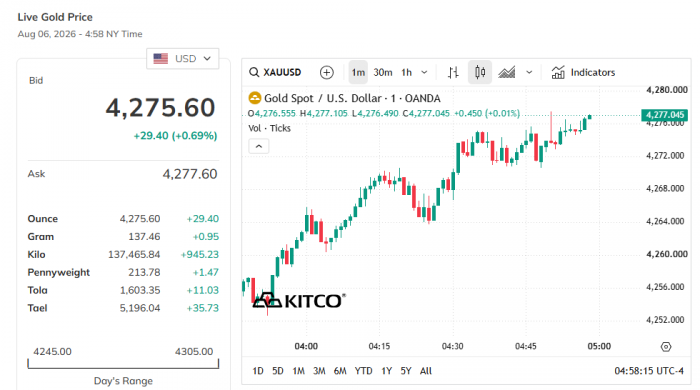Click the add symbol plus icon
Image resolution: width=700 pixels, height=390 pixels.
[x=327, y=72]
